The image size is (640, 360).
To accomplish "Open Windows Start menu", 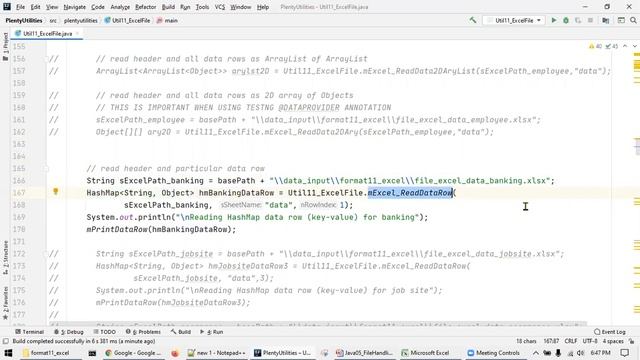I will pyautogui.click(x=8, y=353).
